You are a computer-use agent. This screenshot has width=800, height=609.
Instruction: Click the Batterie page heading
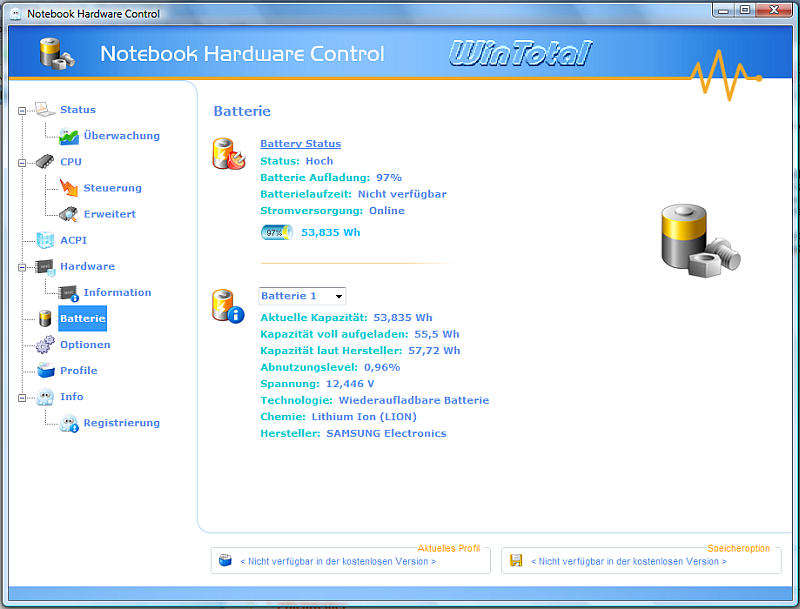(x=242, y=111)
